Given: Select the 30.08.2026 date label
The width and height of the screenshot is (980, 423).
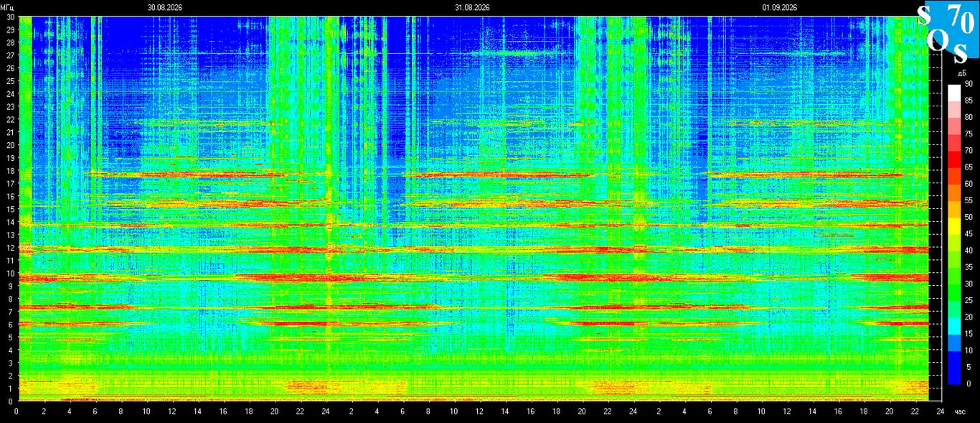Looking at the screenshot, I should [x=164, y=7].
